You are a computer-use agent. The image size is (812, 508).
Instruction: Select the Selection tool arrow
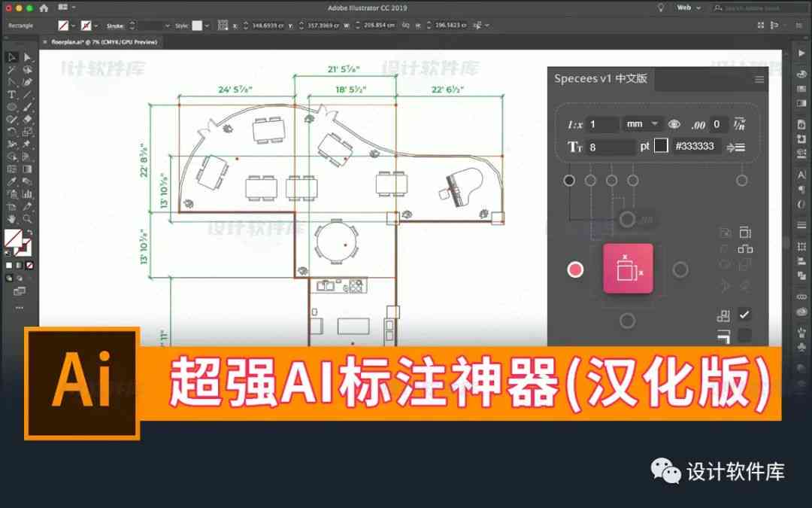click(12, 57)
